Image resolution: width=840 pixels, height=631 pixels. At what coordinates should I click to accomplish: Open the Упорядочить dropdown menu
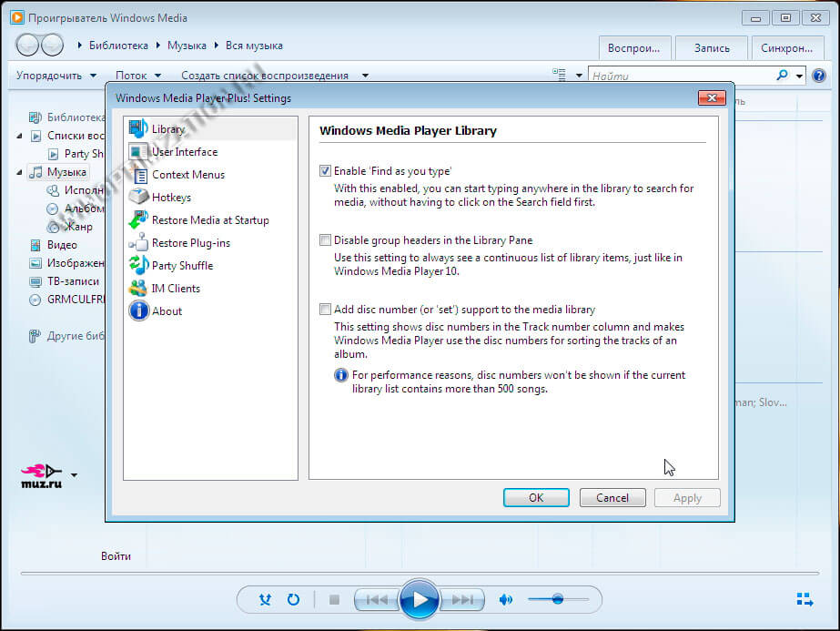pos(53,75)
